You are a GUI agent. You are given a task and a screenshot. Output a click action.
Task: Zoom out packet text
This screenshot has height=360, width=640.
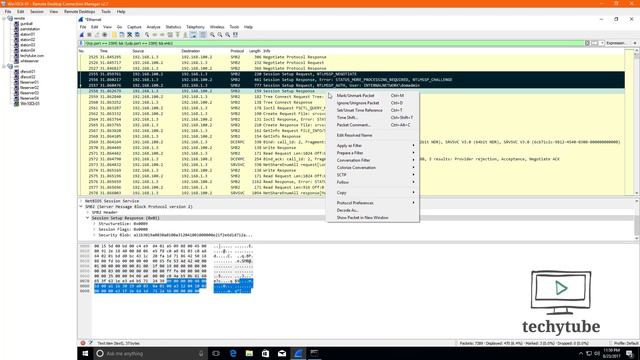(x=220, y=35)
